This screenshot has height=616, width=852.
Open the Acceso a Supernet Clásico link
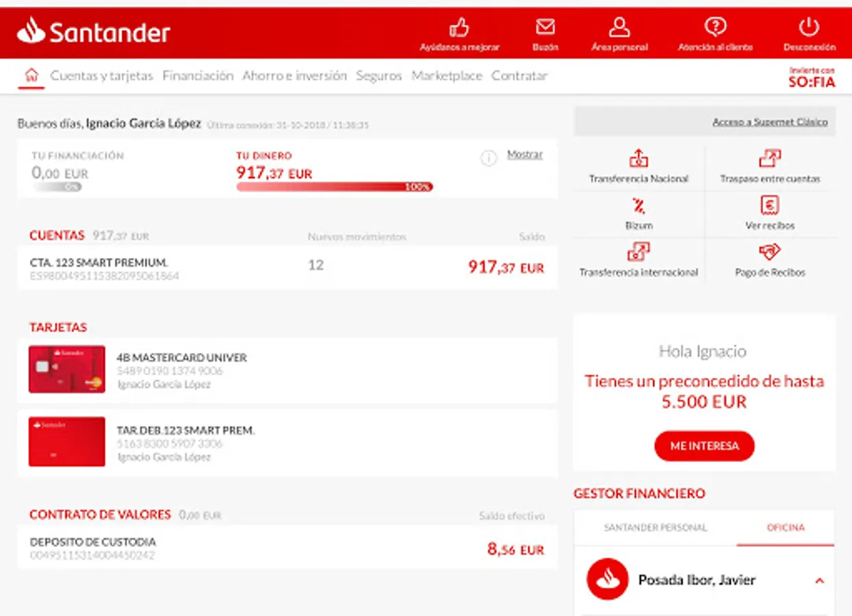click(x=770, y=122)
